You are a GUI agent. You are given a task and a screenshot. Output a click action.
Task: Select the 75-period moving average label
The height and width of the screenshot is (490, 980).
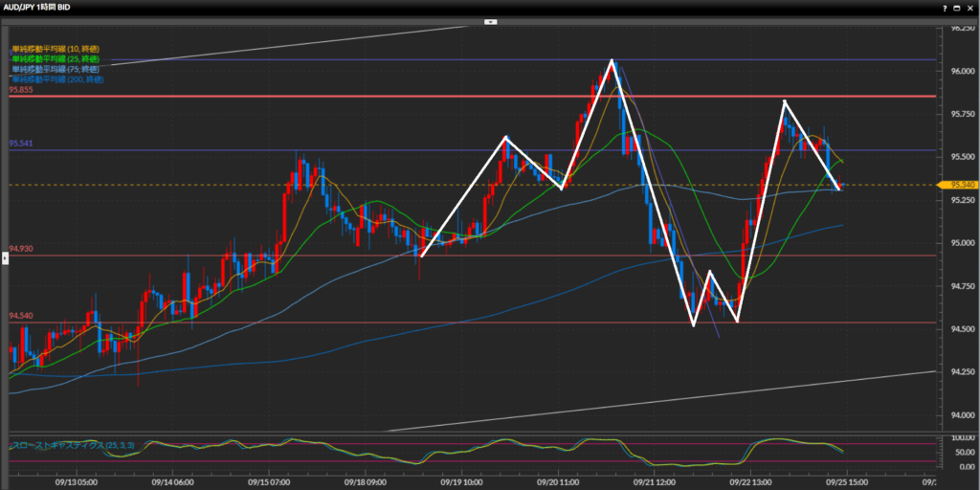coord(56,69)
